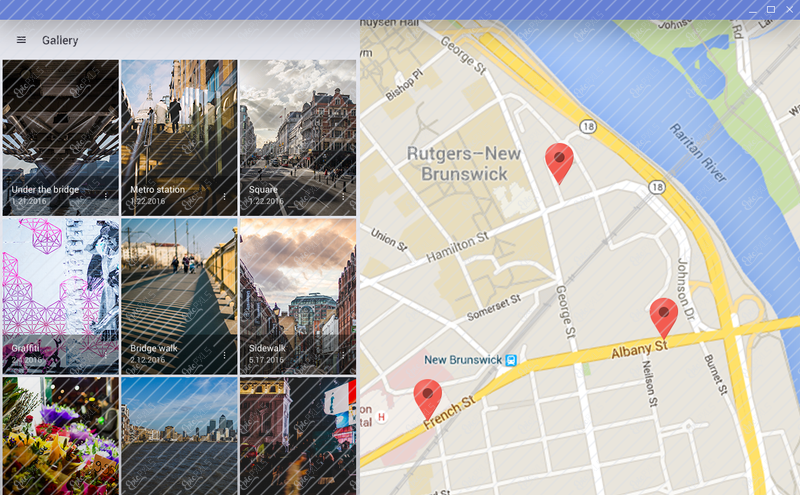Viewport: 800px width, 495px height.
Task: Open the Sidewalk photo
Action: coord(298,296)
